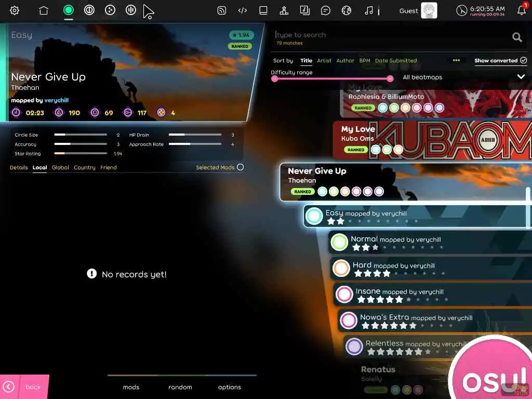Select Nowa's Extra difficulty
Viewport: 532px width, 399px height.
(435, 320)
